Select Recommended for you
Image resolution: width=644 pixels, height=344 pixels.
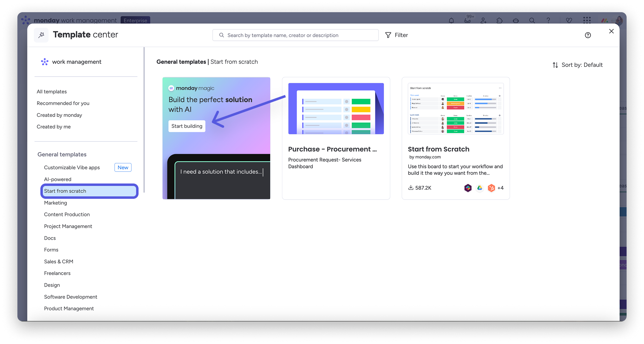click(63, 103)
